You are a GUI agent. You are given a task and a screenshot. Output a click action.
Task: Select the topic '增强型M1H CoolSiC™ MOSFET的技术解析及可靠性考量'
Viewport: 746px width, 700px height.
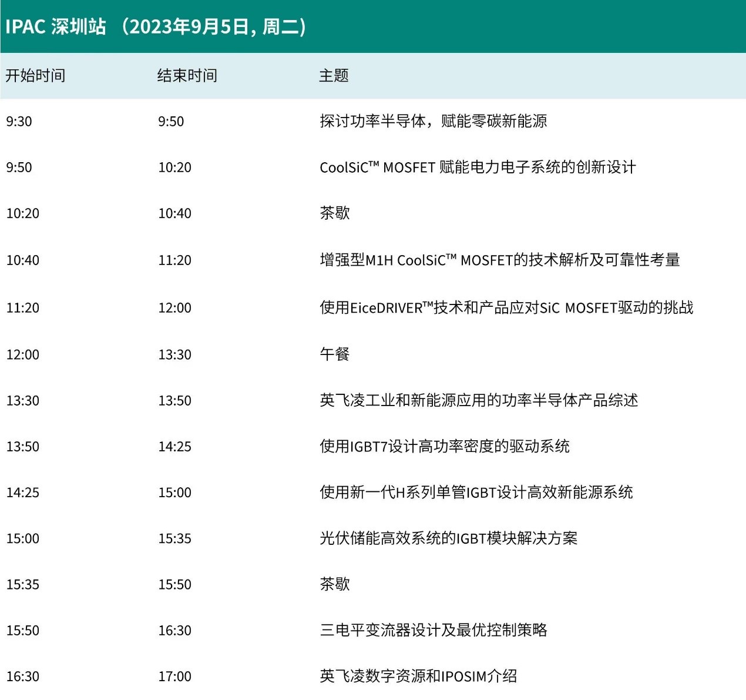(500, 260)
